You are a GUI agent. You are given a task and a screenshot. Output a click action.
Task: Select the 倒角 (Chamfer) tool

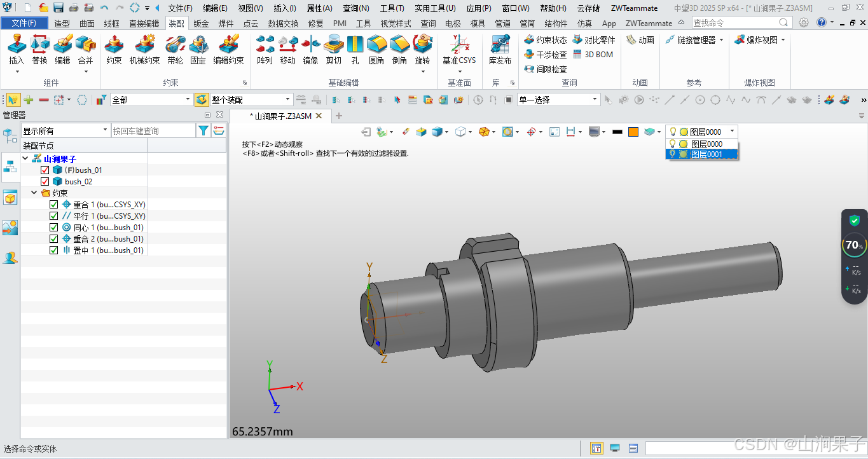click(x=399, y=45)
